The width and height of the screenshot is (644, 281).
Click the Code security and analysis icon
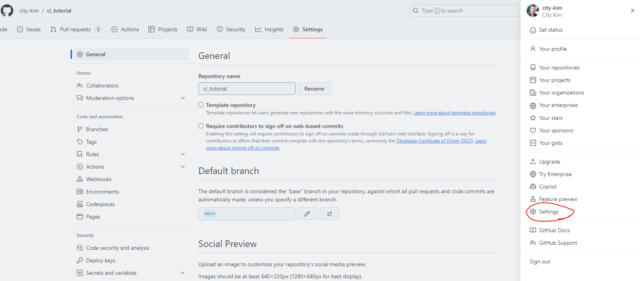pyautogui.click(x=80, y=248)
